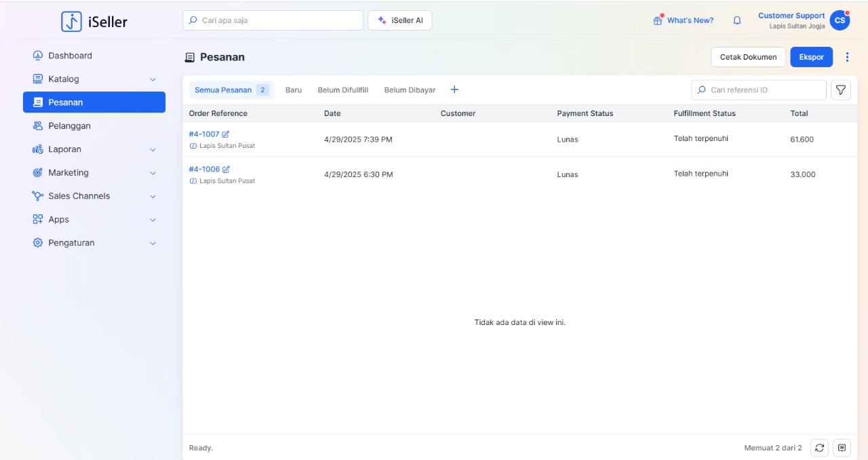Click the refresh icon in footer
This screenshot has width=868, height=460.
coord(819,448)
